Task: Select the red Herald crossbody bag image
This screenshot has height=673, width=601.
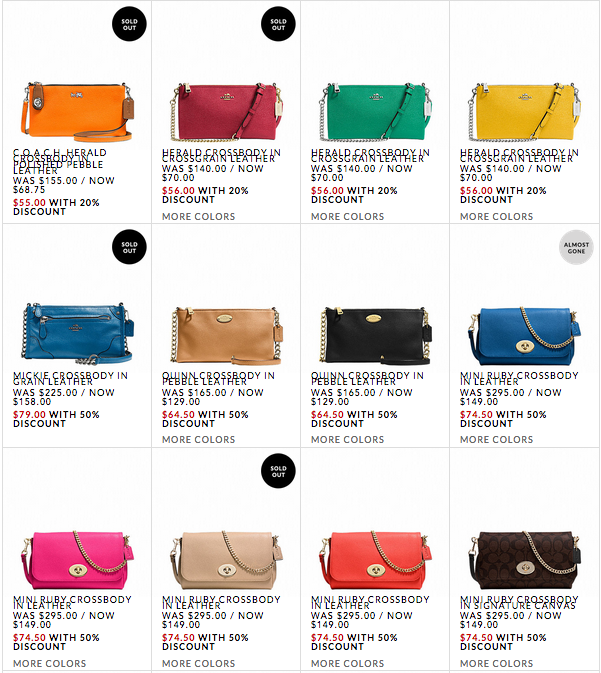Action: 226,112
